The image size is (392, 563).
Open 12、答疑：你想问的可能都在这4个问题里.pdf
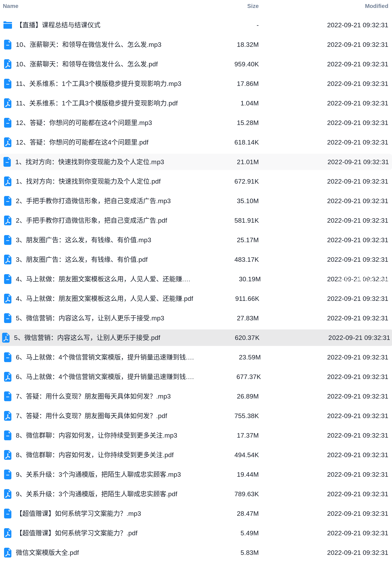point(82,142)
